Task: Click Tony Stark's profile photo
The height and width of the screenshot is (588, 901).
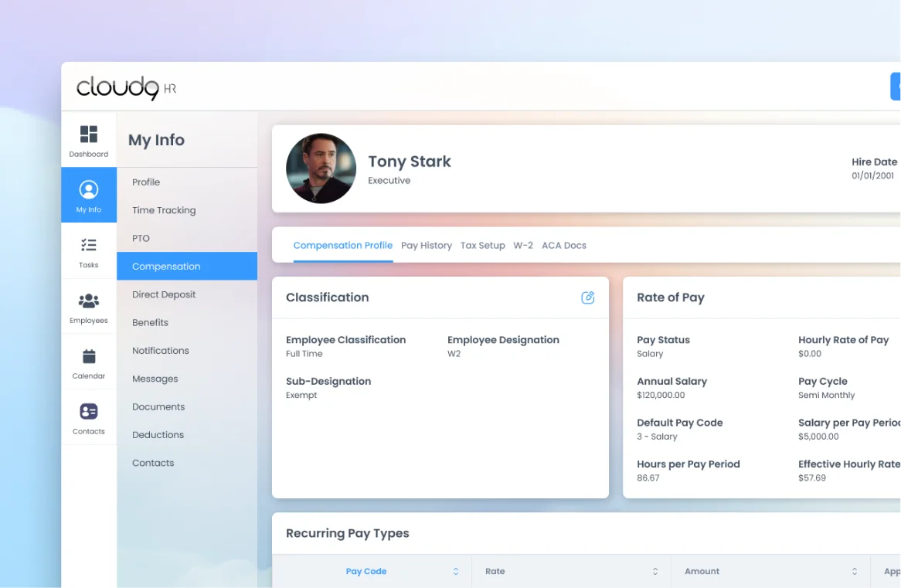Action: [x=321, y=168]
